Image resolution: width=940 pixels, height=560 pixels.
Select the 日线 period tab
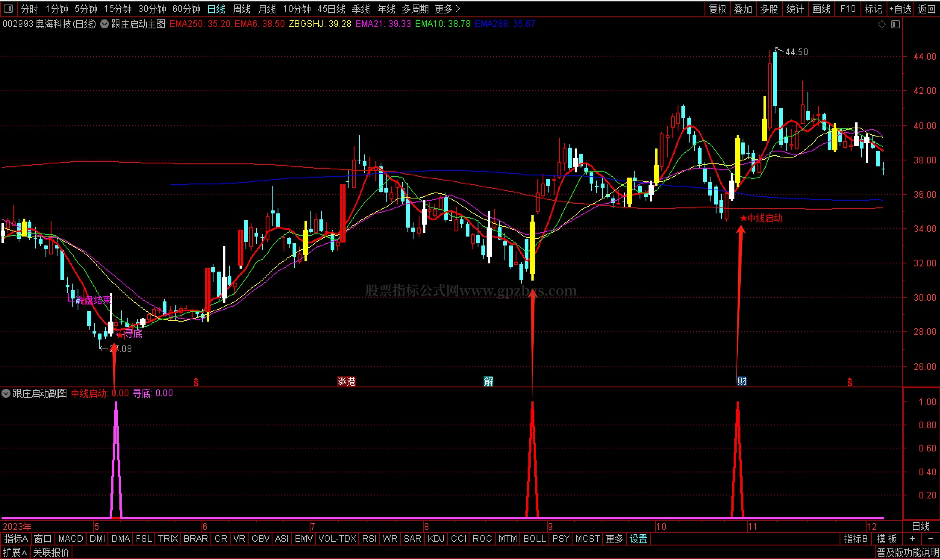pyautogui.click(x=216, y=9)
